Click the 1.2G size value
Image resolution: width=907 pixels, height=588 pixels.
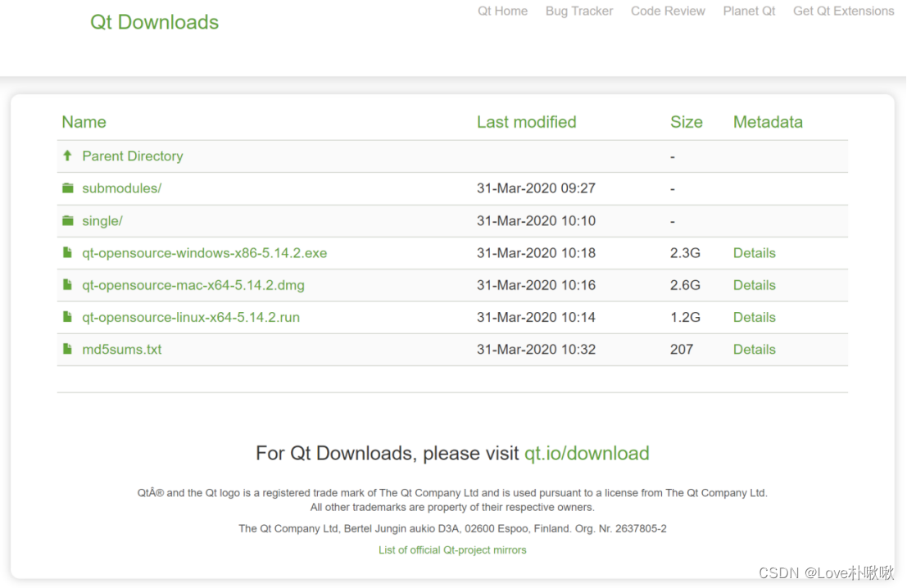coord(685,318)
